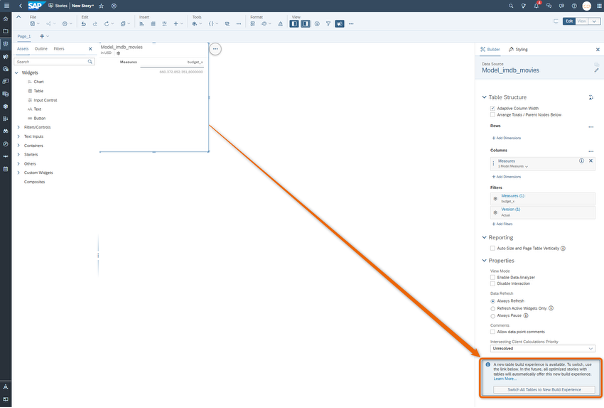Open info icon on Measures column item
The width and height of the screenshot is (604, 408).
(x=581, y=161)
